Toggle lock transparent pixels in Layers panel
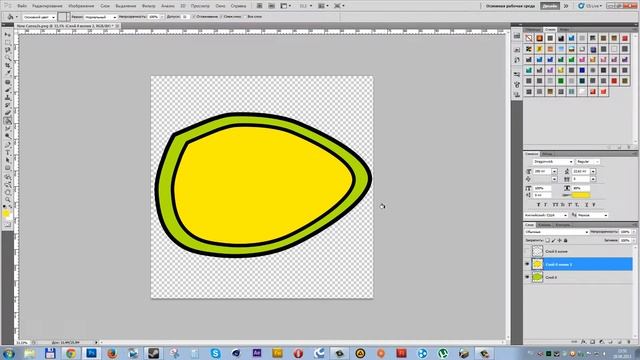The width and height of the screenshot is (640, 360). [547, 240]
